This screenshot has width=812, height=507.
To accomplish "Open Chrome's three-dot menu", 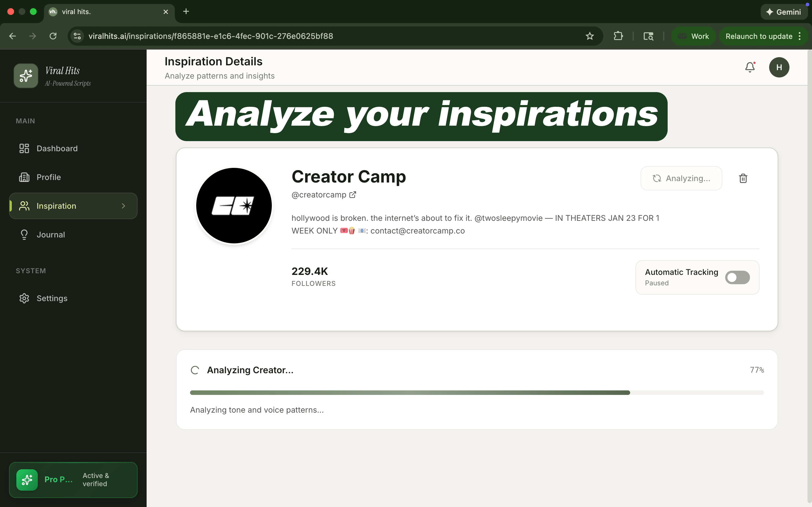I will pos(800,36).
